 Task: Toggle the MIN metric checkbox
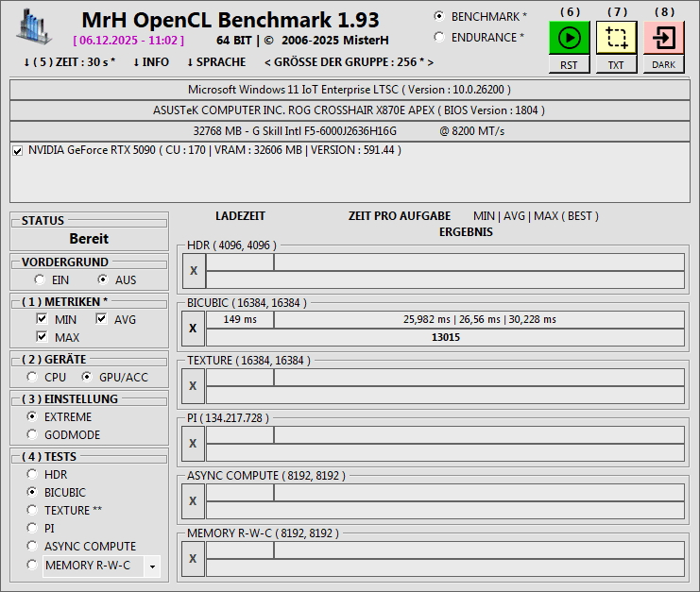[x=42, y=318]
